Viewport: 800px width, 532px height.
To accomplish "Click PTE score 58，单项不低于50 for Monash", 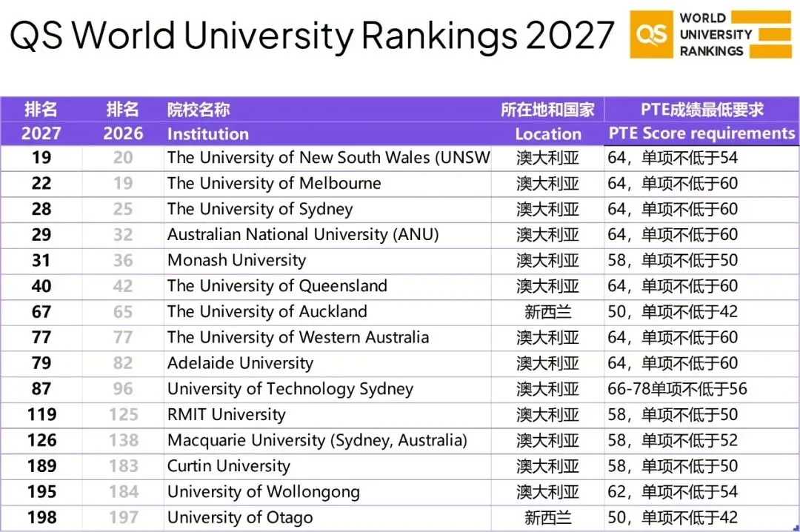I will coord(673,260).
